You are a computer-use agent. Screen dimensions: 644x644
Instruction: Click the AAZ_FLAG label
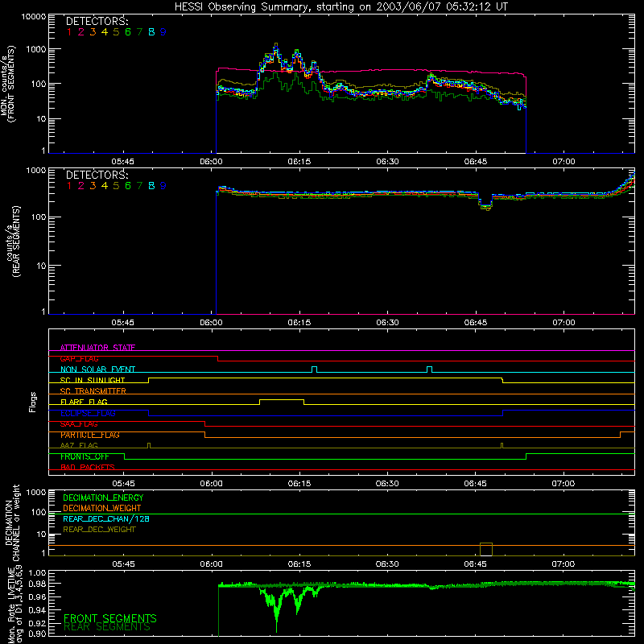coord(79,445)
